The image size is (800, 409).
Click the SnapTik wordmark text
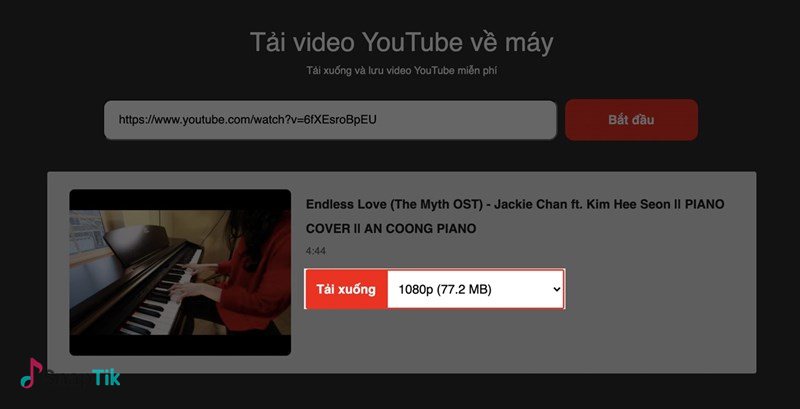[x=84, y=378]
